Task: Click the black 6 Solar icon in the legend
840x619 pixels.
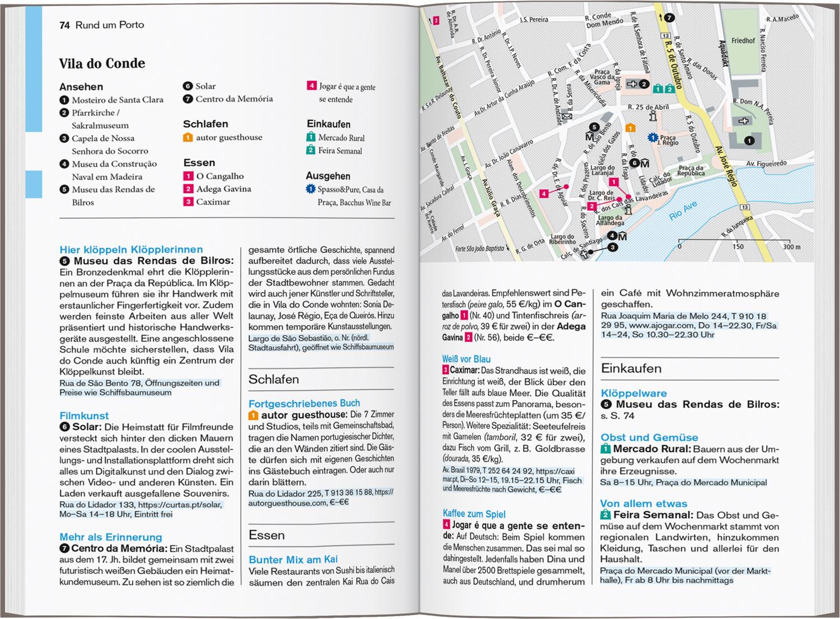Action: click(188, 86)
